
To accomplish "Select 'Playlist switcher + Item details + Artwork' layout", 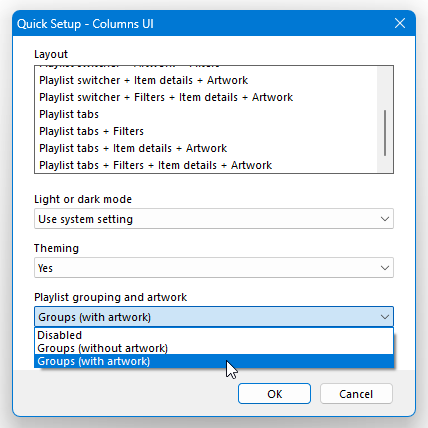I will coord(206,80).
